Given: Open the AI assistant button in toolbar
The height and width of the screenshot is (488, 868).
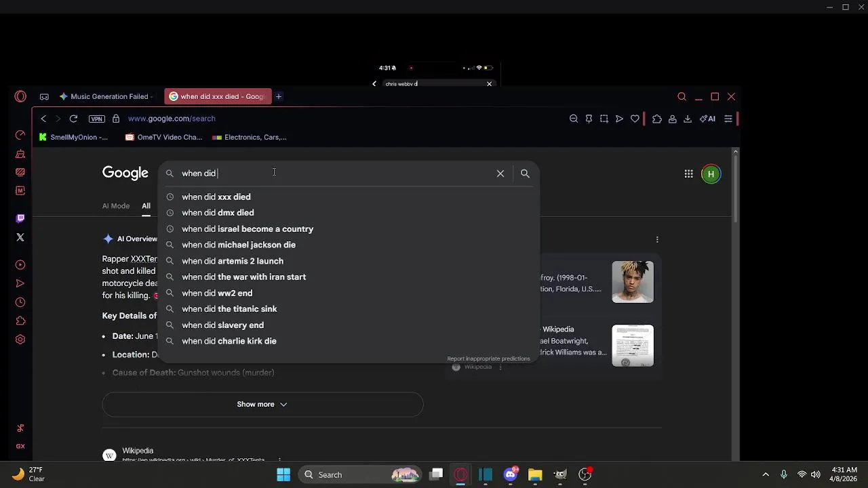Looking at the screenshot, I should 707,119.
